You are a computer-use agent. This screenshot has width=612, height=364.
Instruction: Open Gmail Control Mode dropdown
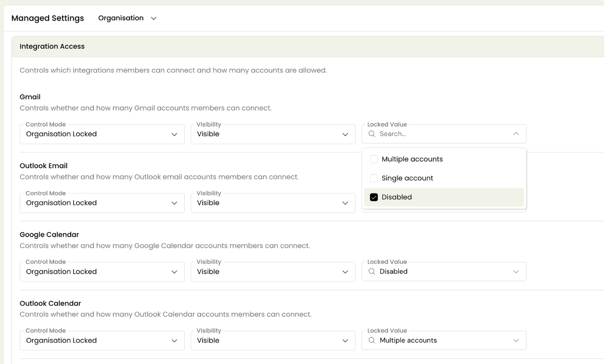[102, 134]
